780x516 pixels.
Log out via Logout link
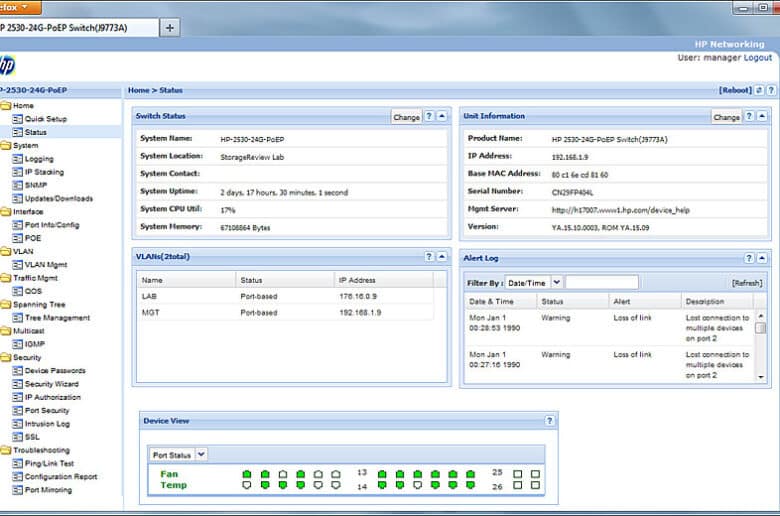(758, 58)
